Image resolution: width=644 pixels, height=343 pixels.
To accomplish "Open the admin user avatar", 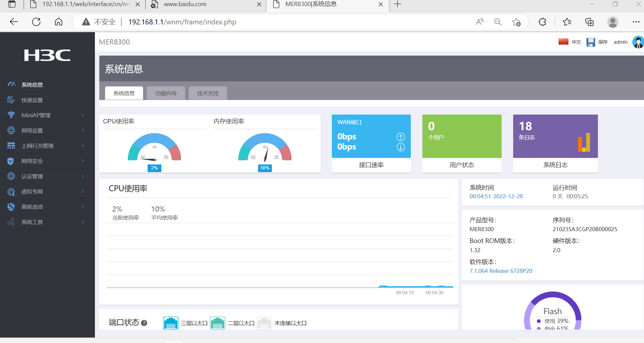I will (638, 42).
